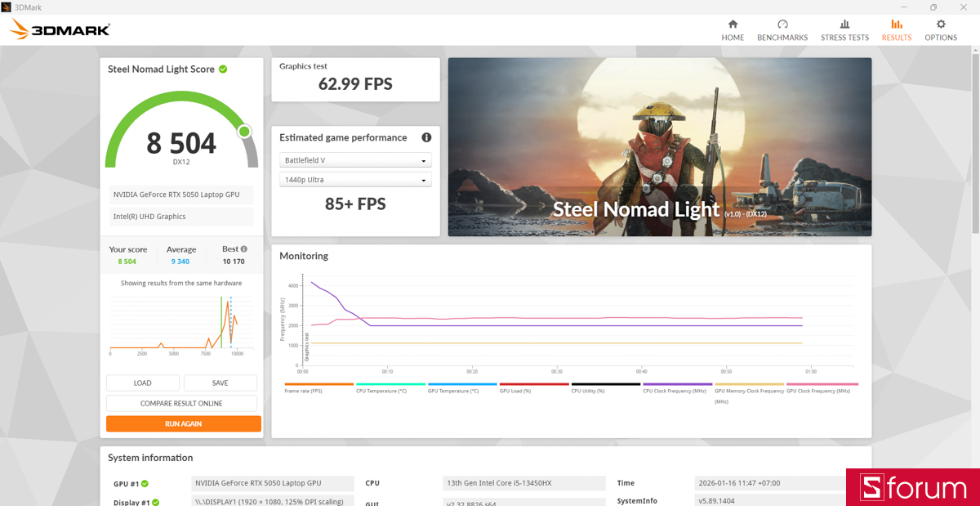Open the Stress Tests section icon
Screen dimensions: 980x506
[x=844, y=29]
